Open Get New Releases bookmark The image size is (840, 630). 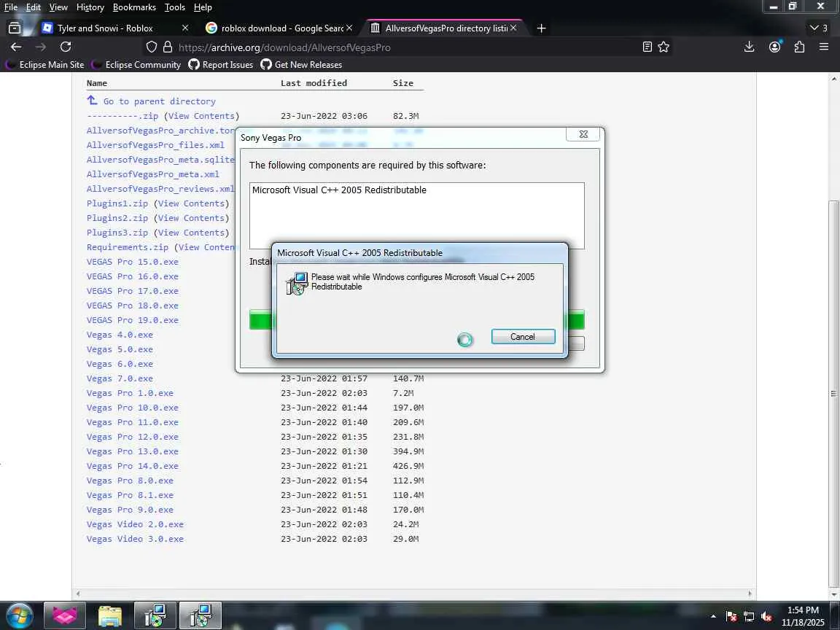click(x=301, y=65)
